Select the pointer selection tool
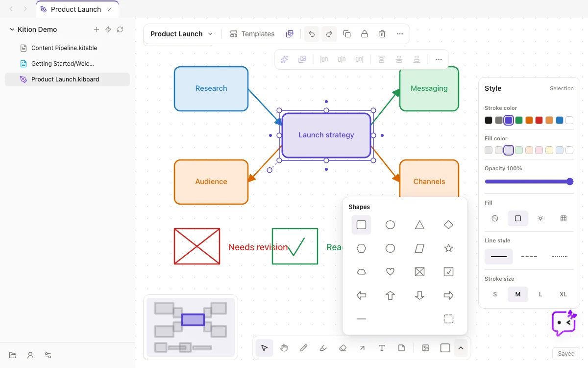588x368 pixels. pyautogui.click(x=265, y=348)
